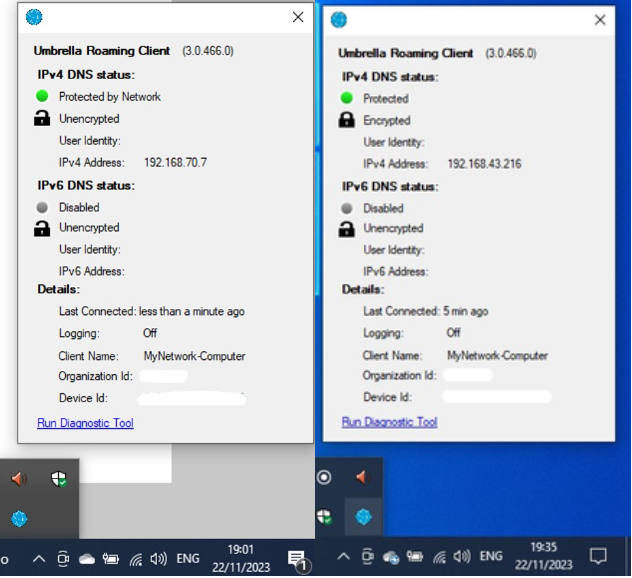This screenshot has width=632, height=578.
Task: Close the left Umbrella Roaming Client window
Action: (298, 17)
